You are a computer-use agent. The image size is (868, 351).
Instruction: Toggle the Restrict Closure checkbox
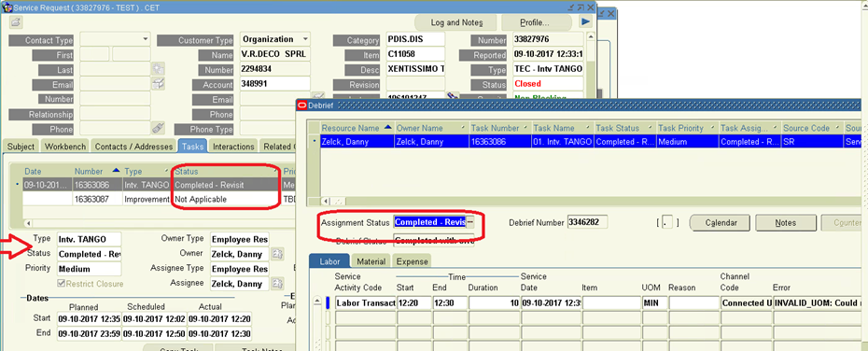62,284
